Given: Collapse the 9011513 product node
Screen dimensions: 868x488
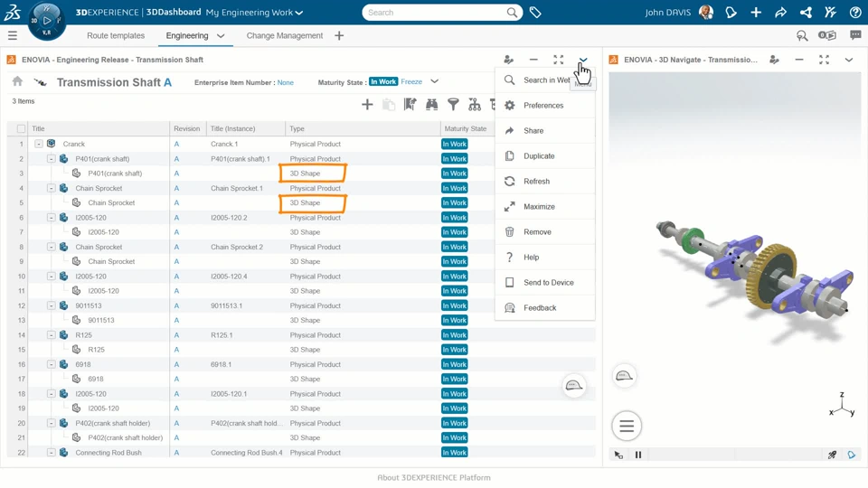Looking at the screenshot, I should [51, 305].
